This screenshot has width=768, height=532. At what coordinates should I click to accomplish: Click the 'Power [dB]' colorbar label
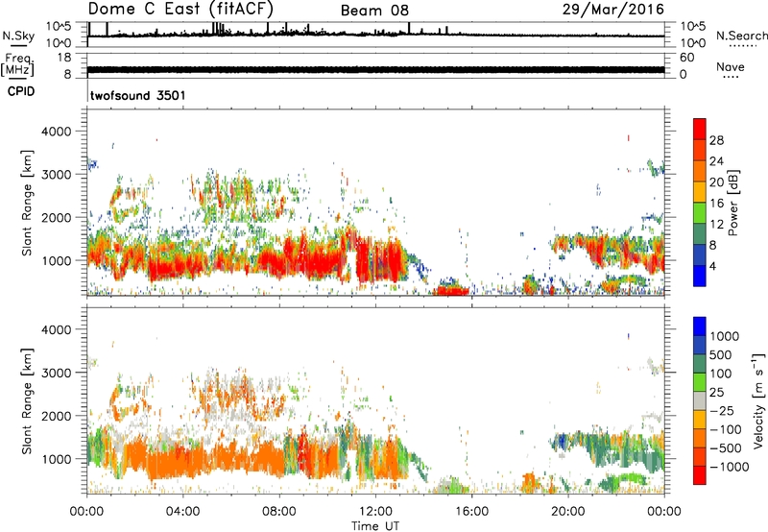tap(732, 203)
